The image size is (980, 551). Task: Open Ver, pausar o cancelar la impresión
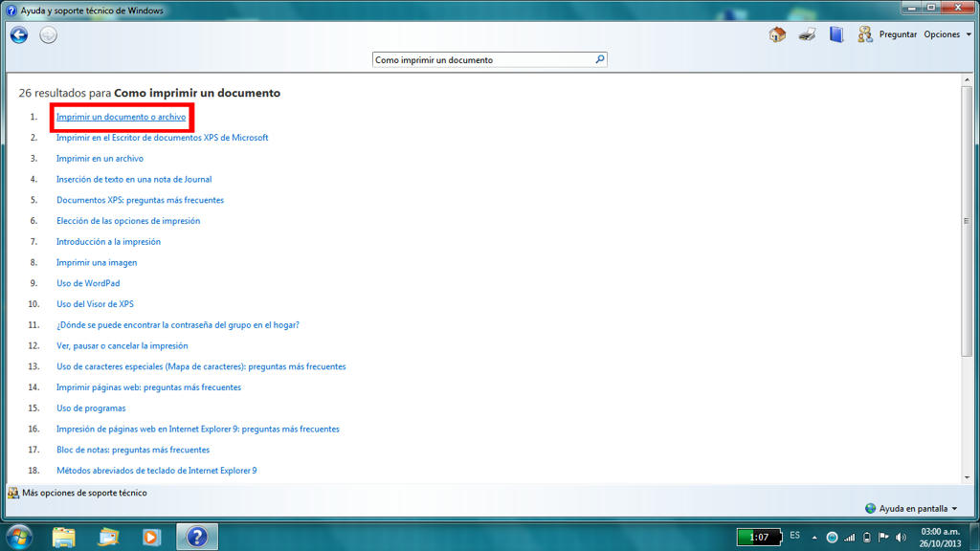[x=122, y=345]
